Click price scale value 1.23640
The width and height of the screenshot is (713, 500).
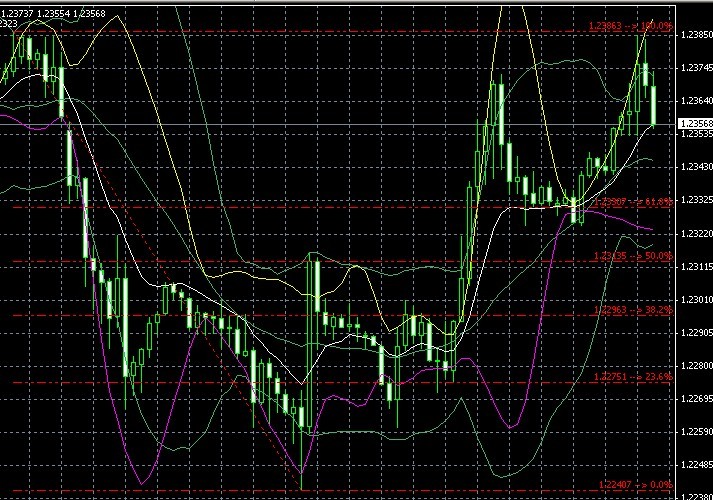(697, 100)
